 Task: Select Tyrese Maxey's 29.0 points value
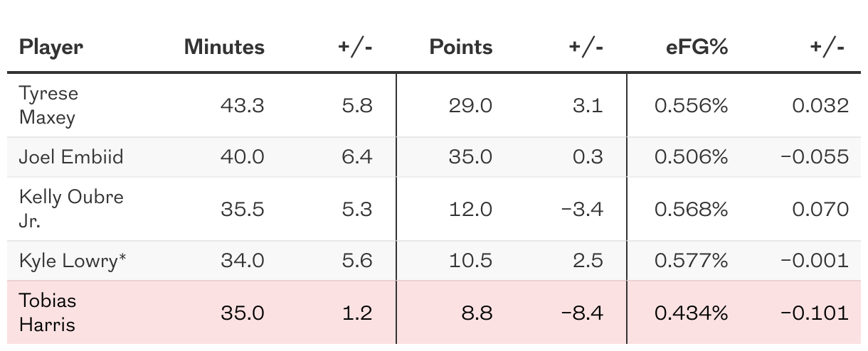pos(470,106)
